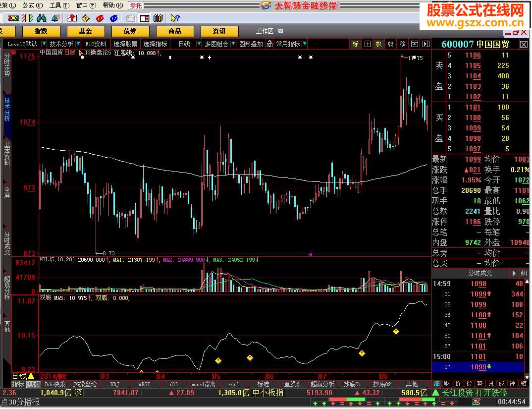Click 选择指标 button

(x=155, y=44)
